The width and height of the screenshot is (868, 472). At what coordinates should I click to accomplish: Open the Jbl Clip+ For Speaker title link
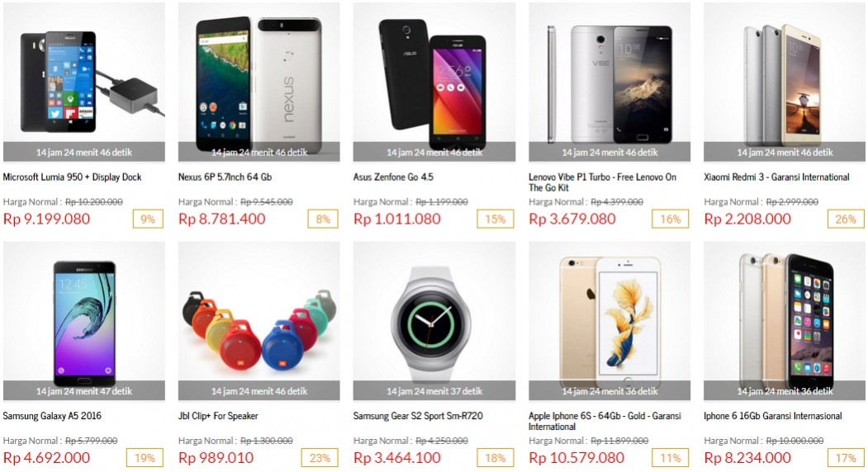pyautogui.click(x=218, y=416)
